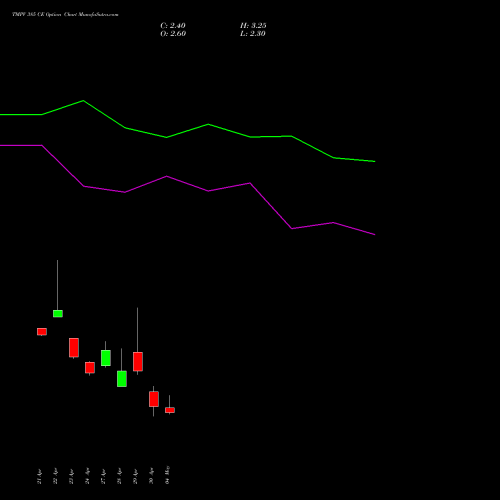The width and height of the screenshot is (500, 500).
Task: Select the green candlestick for 28 Apr
Action: [122, 379]
